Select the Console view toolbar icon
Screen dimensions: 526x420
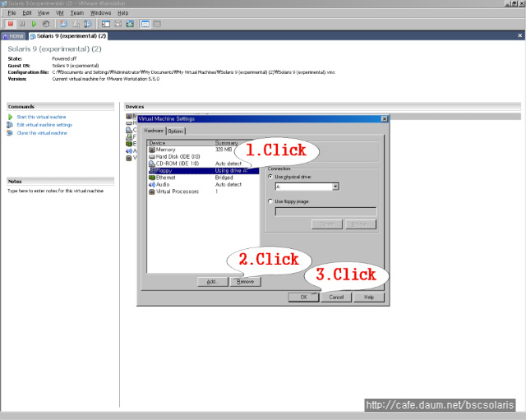point(157,24)
